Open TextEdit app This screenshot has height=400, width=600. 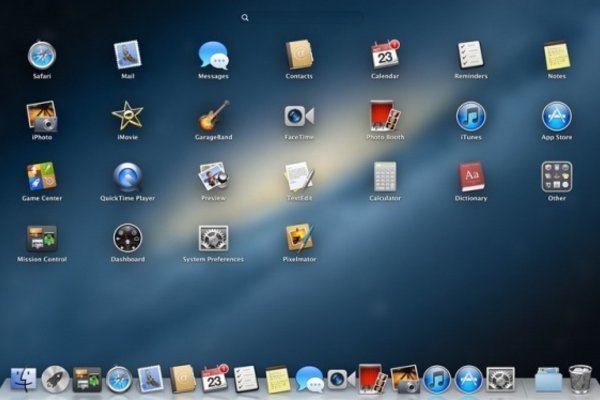[299, 177]
